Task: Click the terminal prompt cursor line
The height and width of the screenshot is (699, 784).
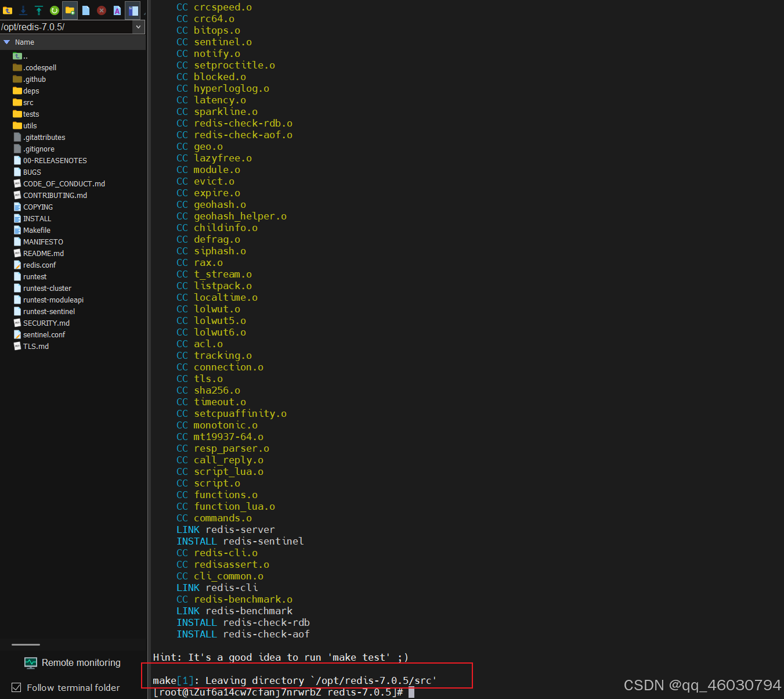Action: point(284,692)
